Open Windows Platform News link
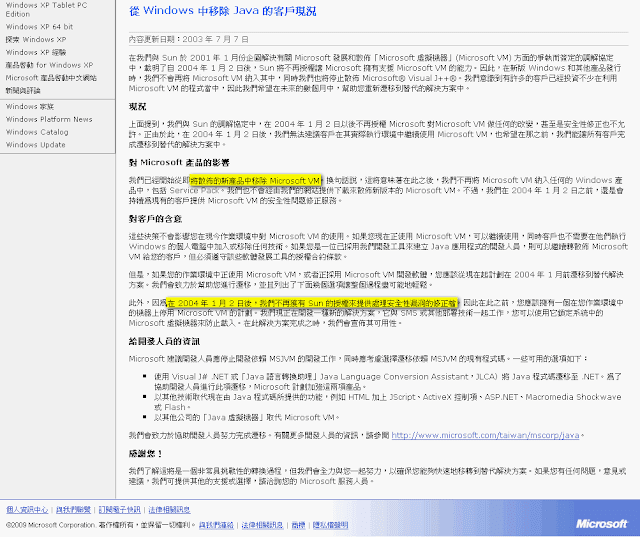 tap(49, 119)
